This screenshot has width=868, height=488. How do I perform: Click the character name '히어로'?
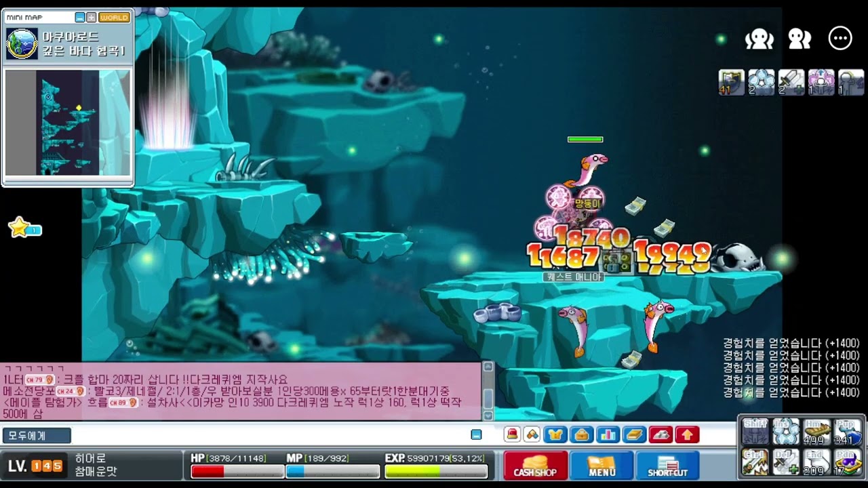(x=90, y=459)
